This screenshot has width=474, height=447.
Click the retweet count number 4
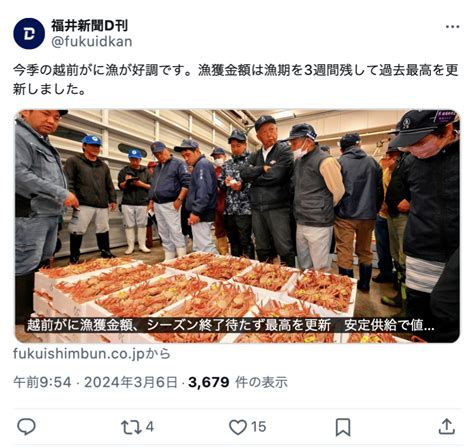[x=150, y=427]
